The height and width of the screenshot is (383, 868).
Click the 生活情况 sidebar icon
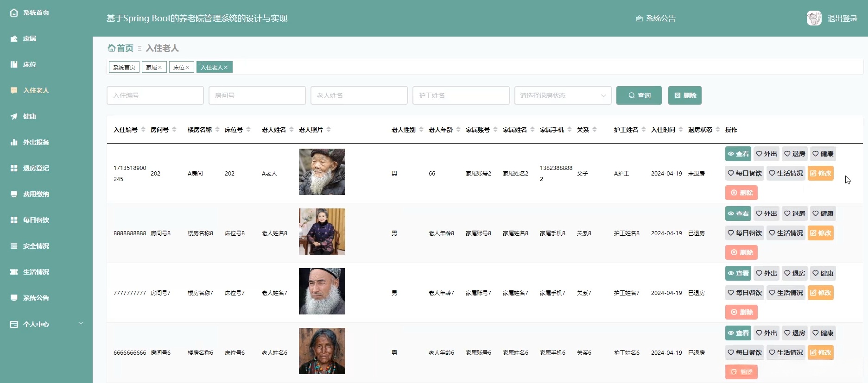coord(14,272)
